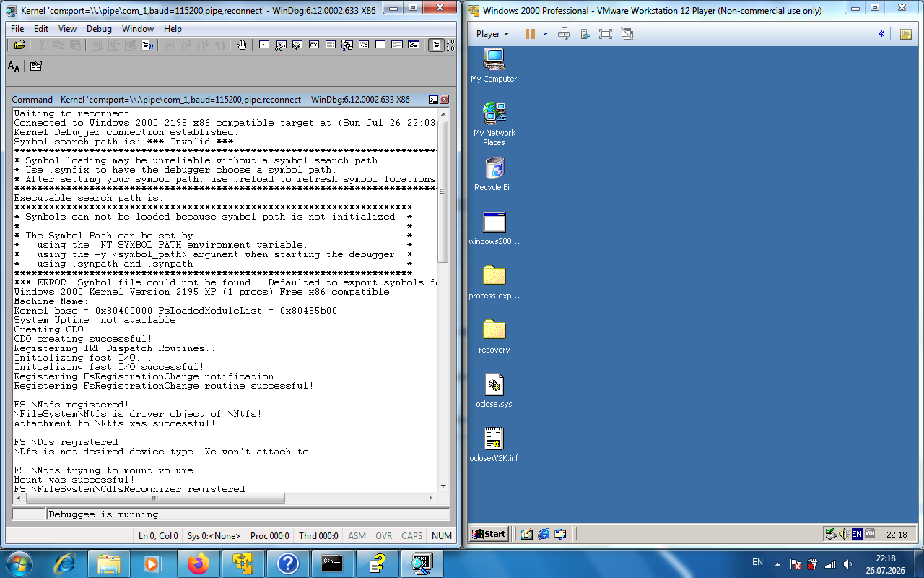Click the Step Into braces icon
Viewport: 924px width, 578px height.
tap(170, 45)
